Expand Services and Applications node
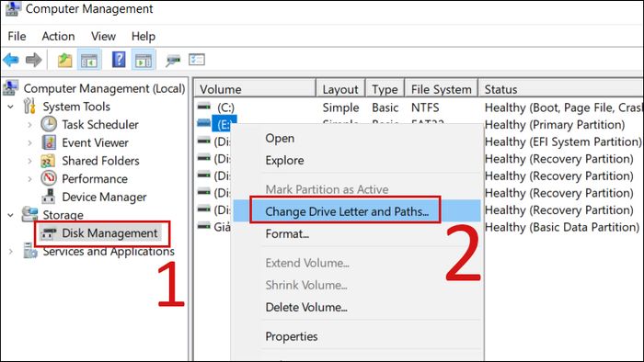The image size is (644, 362). pyautogui.click(x=11, y=251)
